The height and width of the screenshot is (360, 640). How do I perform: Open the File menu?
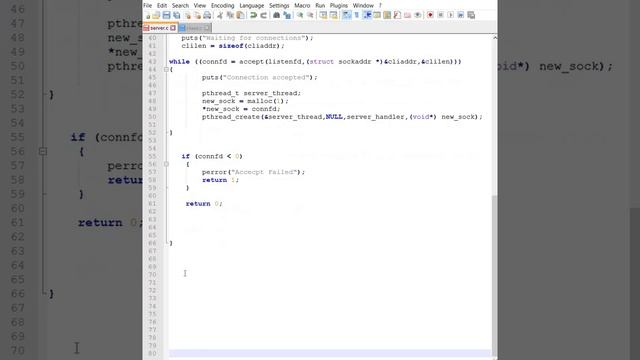[148, 5]
